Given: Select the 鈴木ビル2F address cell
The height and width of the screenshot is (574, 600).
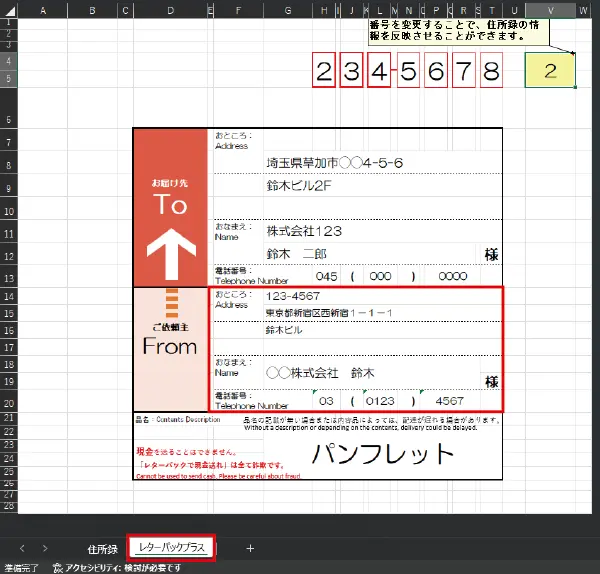Looking at the screenshot, I should [x=298, y=186].
